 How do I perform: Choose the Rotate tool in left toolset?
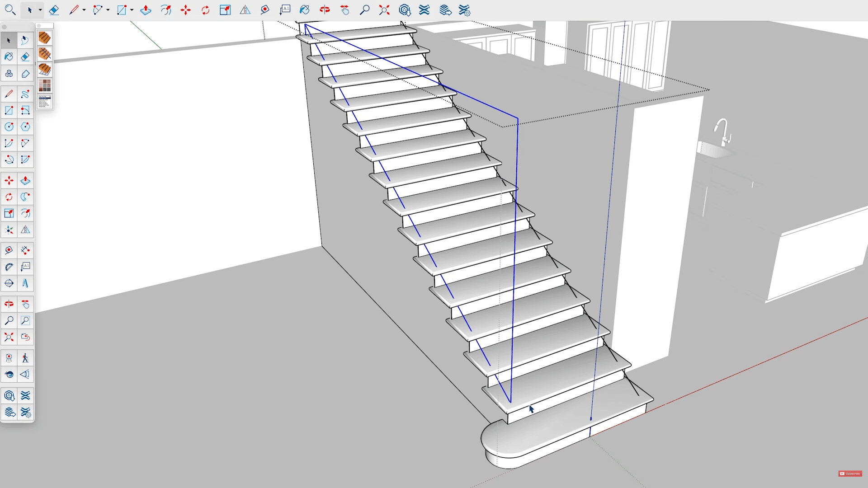9,197
